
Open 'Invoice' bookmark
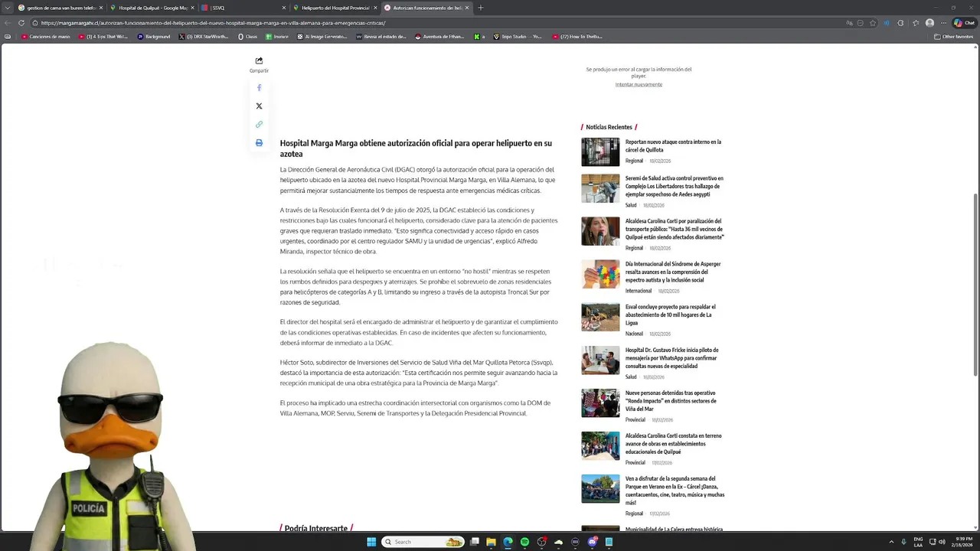click(x=277, y=37)
